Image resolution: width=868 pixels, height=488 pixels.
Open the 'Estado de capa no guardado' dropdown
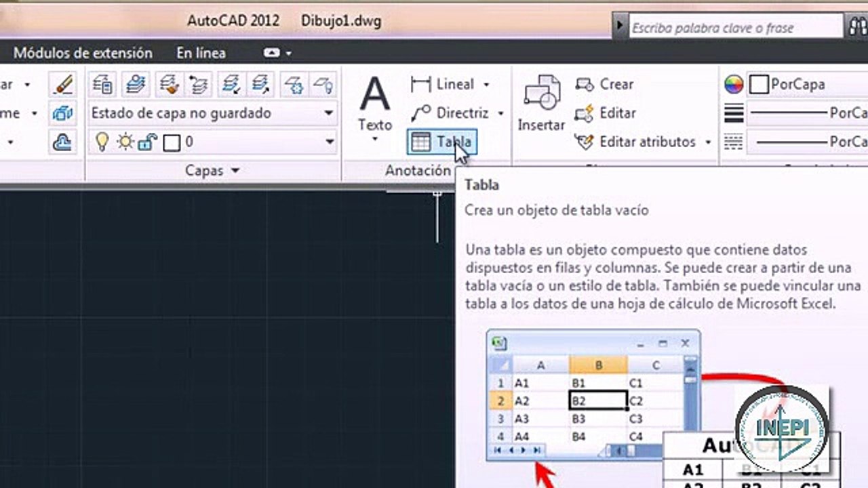213,113
